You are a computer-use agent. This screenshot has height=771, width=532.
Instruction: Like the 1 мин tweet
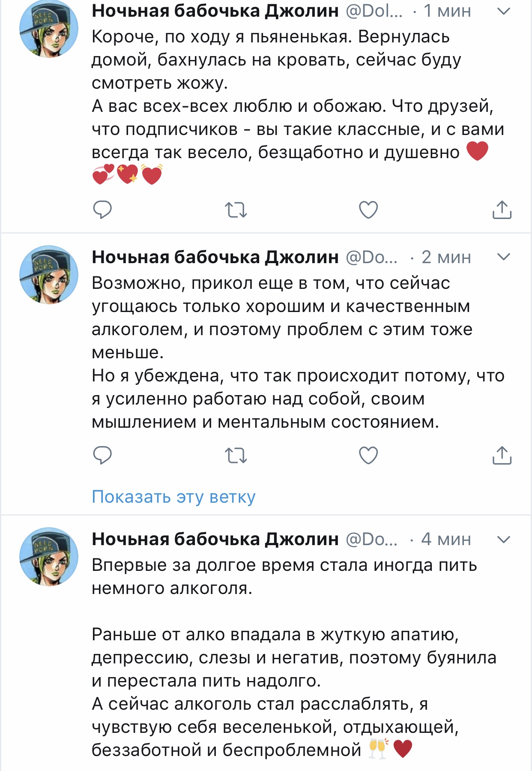pyautogui.click(x=368, y=210)
